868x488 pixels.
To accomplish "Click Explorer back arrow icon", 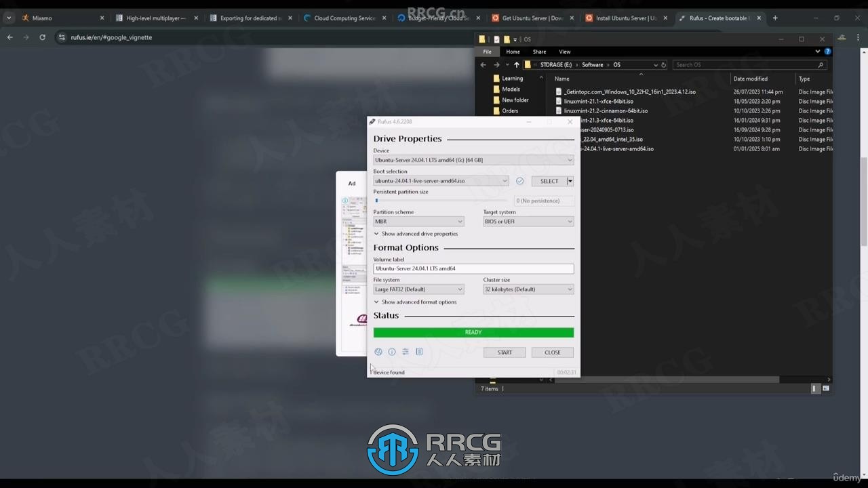I will point(483,64).
